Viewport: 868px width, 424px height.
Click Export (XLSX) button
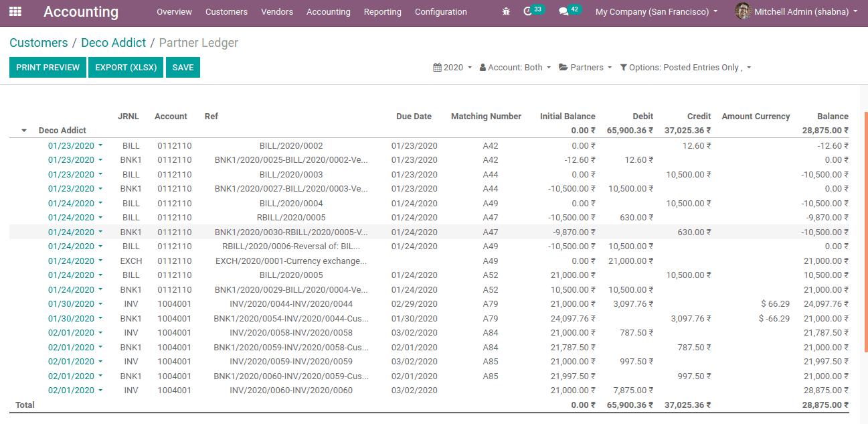click(x=126, y=68)
